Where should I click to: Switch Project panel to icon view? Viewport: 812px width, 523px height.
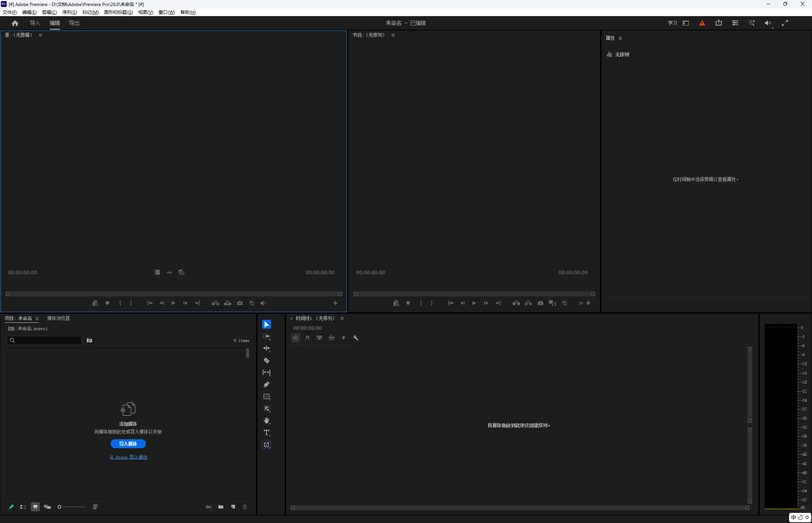coord(35,507)
